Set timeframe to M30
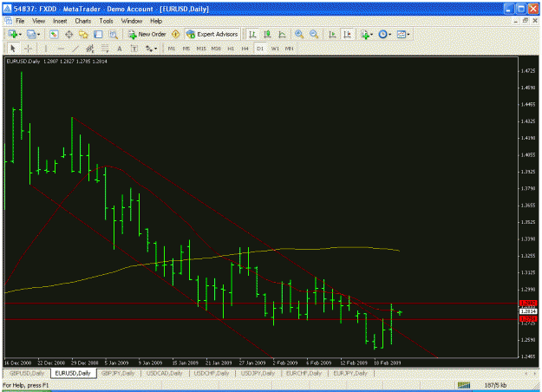This screenshot has width=542, height=392. (216, 49)
